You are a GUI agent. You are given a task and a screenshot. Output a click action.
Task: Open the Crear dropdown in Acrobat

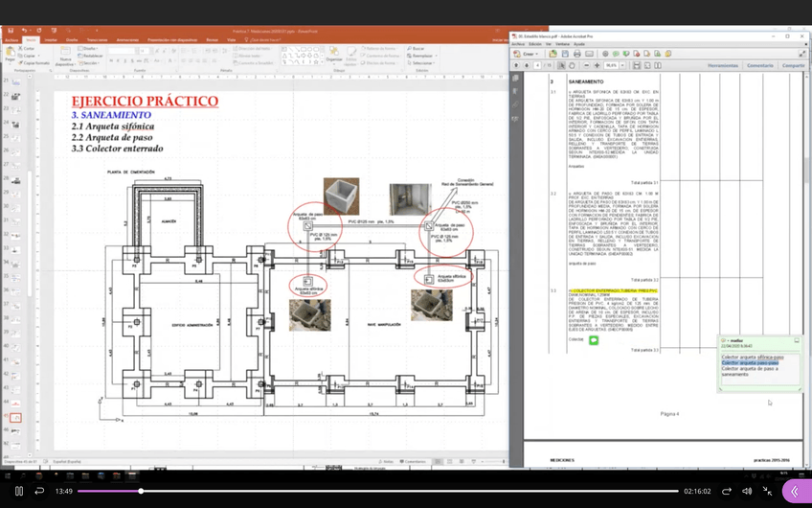click(x=526, y=54)
